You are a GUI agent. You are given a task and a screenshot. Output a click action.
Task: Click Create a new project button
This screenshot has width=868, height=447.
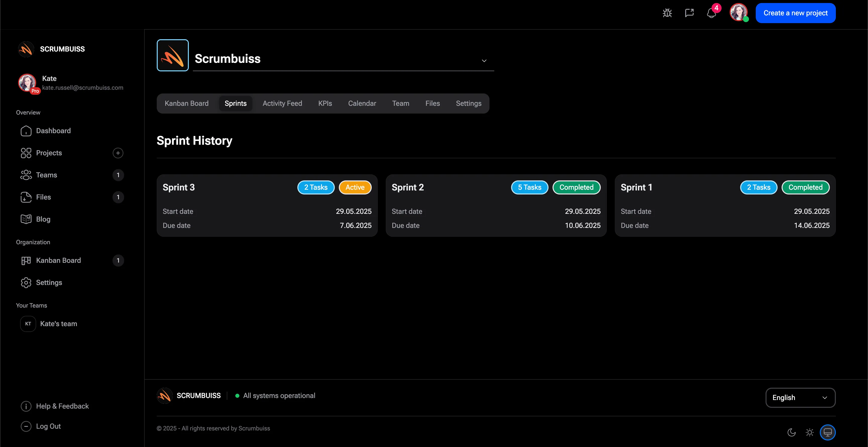click(795, 13)
